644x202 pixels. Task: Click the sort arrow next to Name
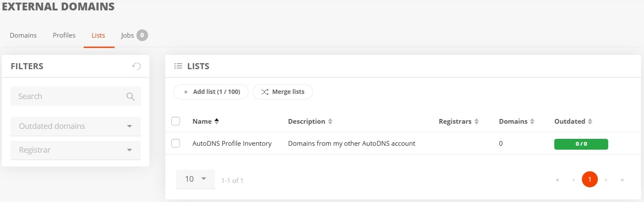pos(217,122)
